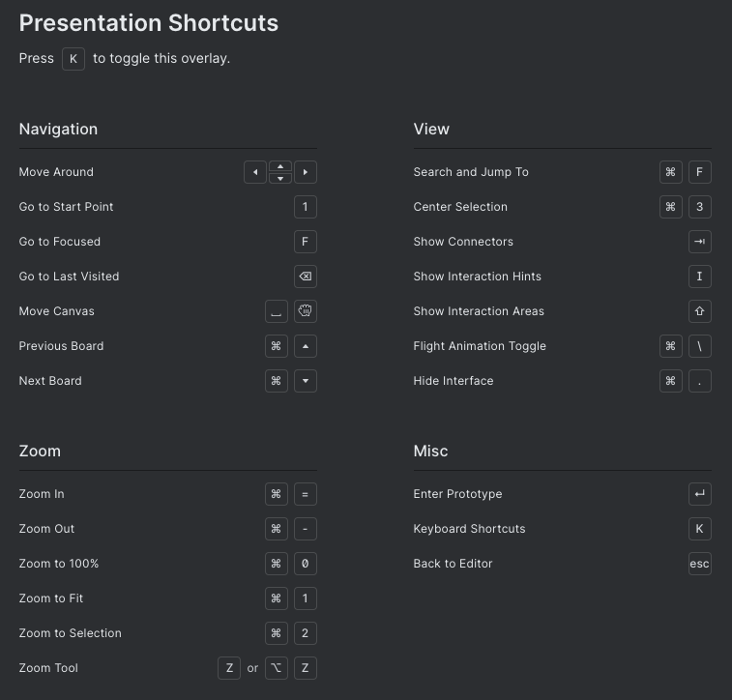
Task: Click the 0 key for Zoom to 100%
Action: point(306,564)
